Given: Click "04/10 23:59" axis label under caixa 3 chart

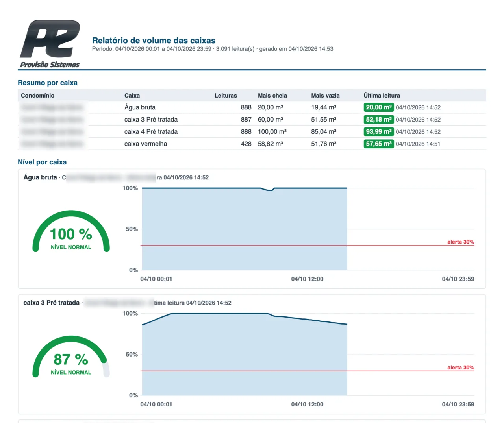Looking at the screenshot, I should pos(458,404).
